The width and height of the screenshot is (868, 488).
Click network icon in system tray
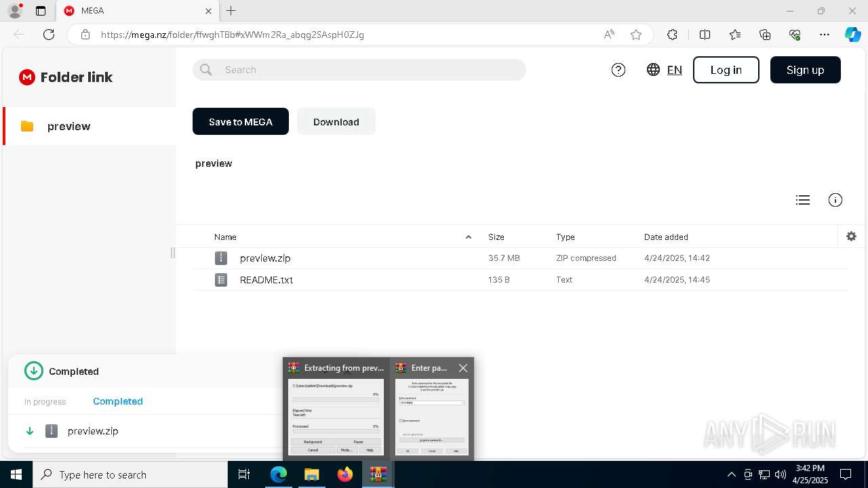(764, 474)
